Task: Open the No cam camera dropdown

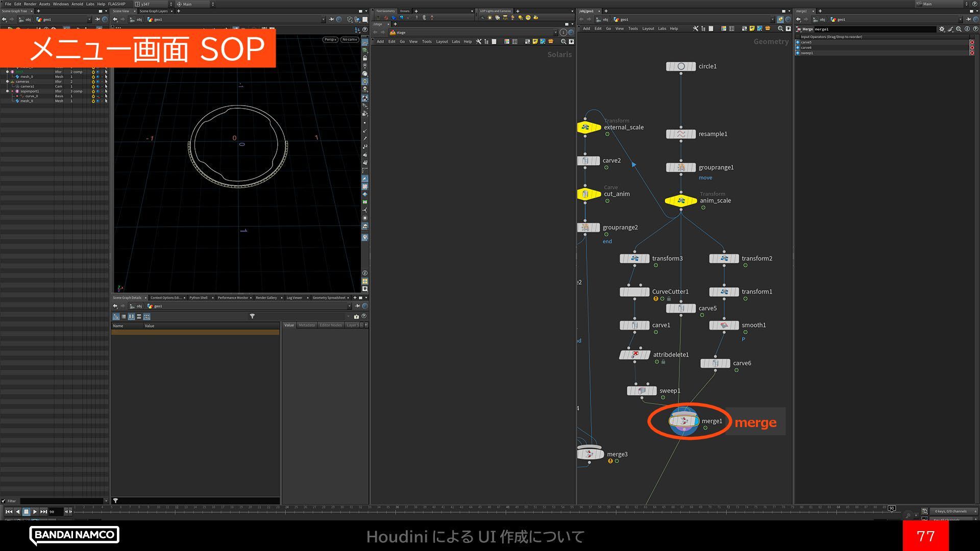Action: coord(349,39)
